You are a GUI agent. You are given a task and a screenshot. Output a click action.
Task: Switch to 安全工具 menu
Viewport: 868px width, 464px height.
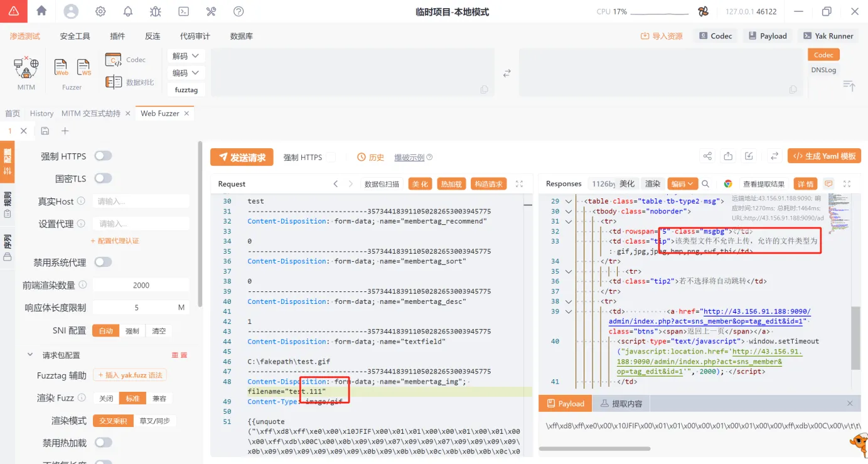[75, 36]
